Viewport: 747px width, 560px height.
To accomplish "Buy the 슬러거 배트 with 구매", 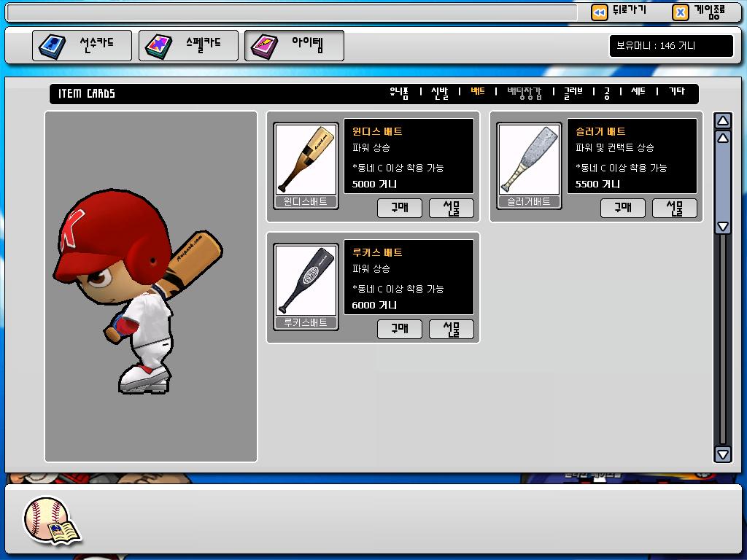I will pyautogui.click(x=623, y=208).
